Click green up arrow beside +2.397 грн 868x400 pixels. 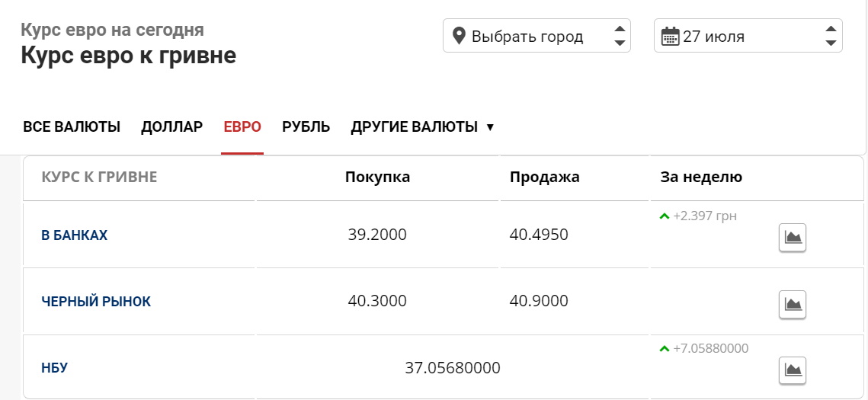664,216
